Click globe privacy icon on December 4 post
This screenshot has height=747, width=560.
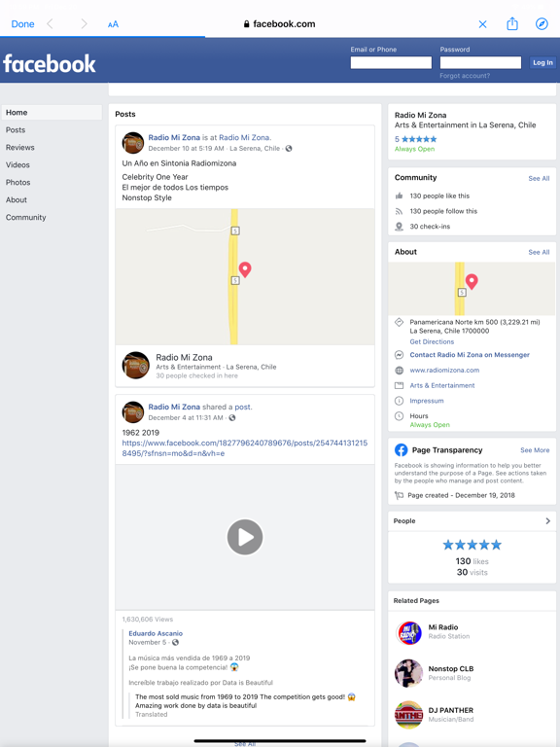pos(232,418)
